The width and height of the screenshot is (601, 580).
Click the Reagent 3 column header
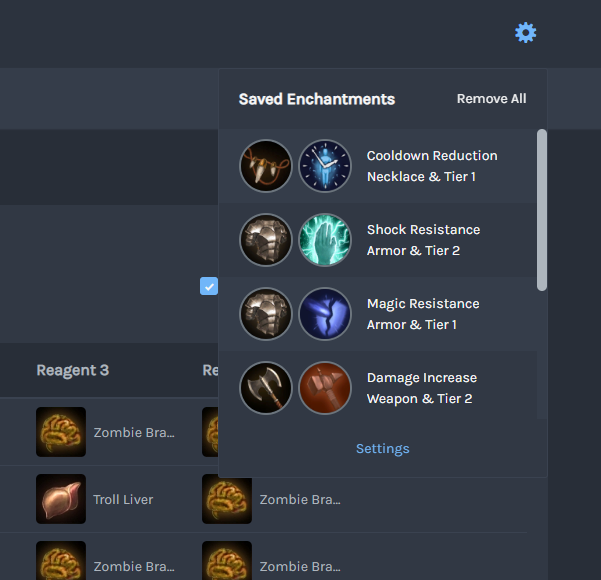click(x=73, y=370)
